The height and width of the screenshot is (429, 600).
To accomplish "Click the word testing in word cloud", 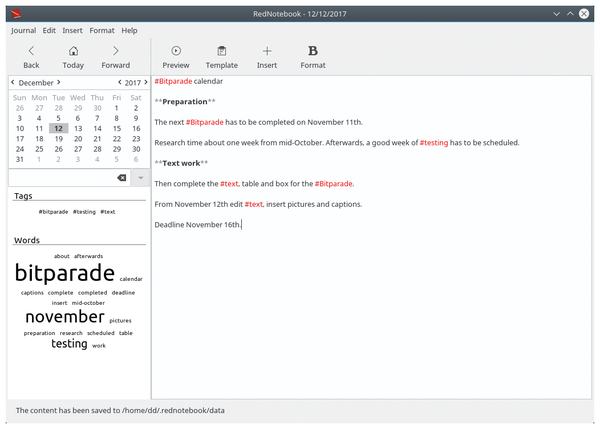I will [x=69, y=344].
